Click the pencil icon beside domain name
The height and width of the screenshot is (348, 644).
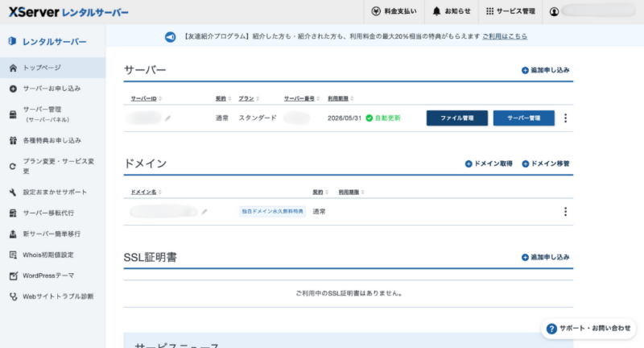tap(204, 212)
